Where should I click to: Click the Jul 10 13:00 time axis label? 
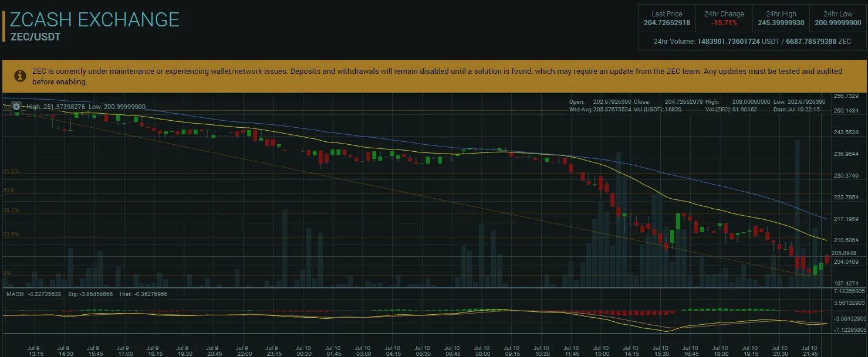pos(602,350)
